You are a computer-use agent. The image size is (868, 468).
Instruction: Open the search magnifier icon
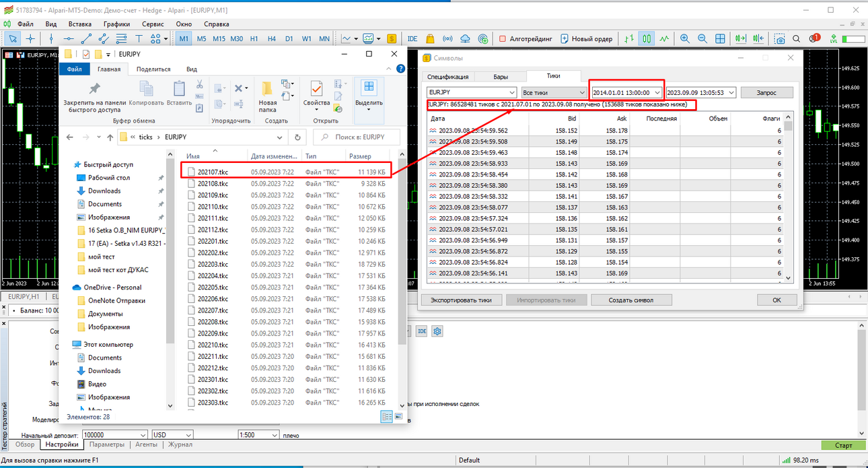pos(797,38)
